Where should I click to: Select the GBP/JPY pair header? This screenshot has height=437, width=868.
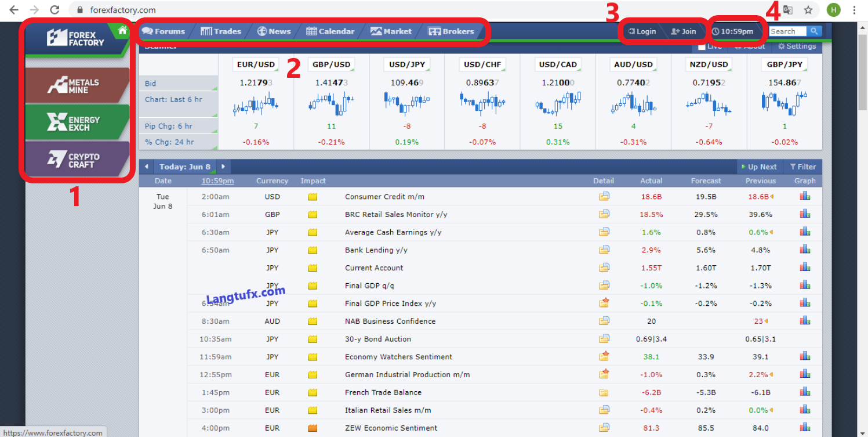click(x=785, y=64)
